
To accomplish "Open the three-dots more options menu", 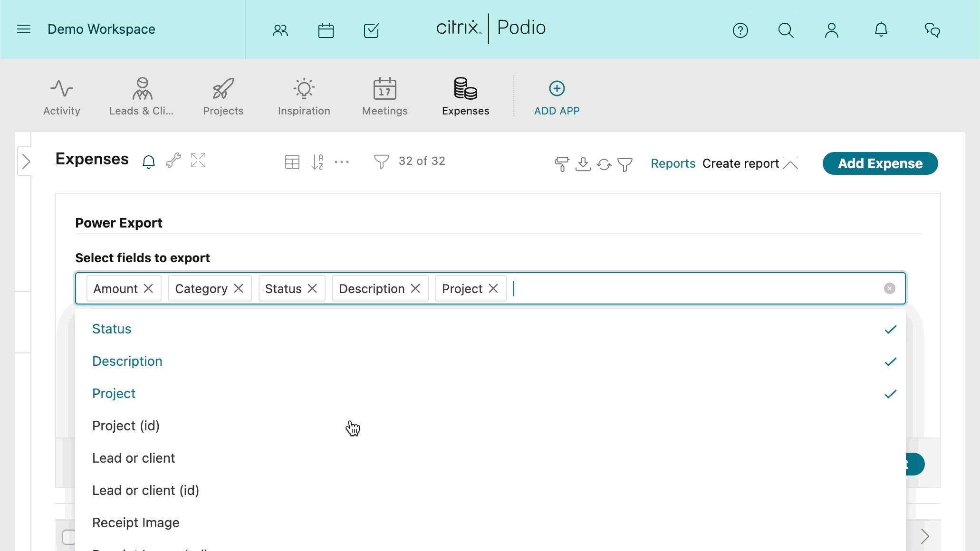I will click(x=342, y=162).
